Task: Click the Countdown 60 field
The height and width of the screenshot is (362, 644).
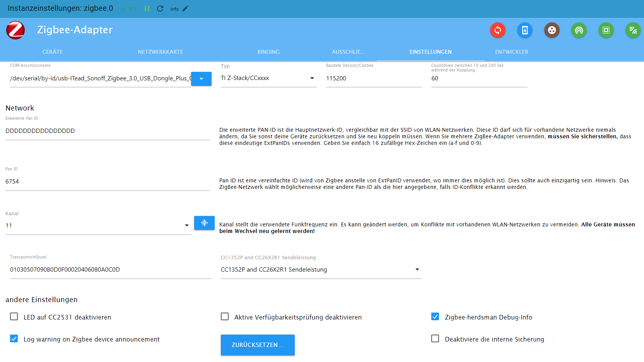Action: (x=479, y=78)
